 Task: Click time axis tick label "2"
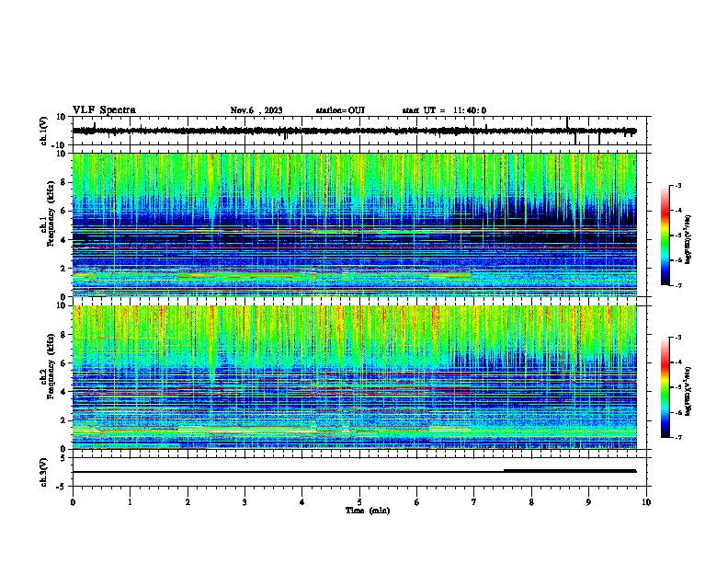188,502
